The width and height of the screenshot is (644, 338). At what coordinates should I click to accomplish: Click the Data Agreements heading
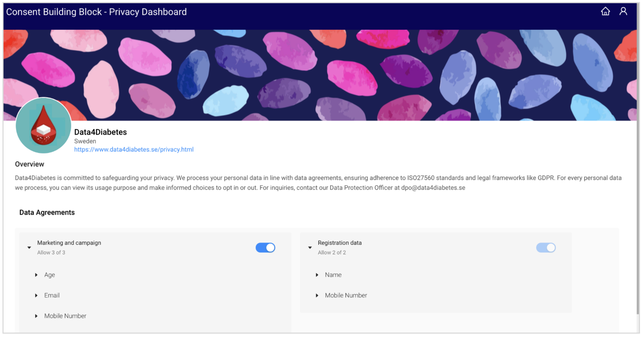(x=47, y=212)
